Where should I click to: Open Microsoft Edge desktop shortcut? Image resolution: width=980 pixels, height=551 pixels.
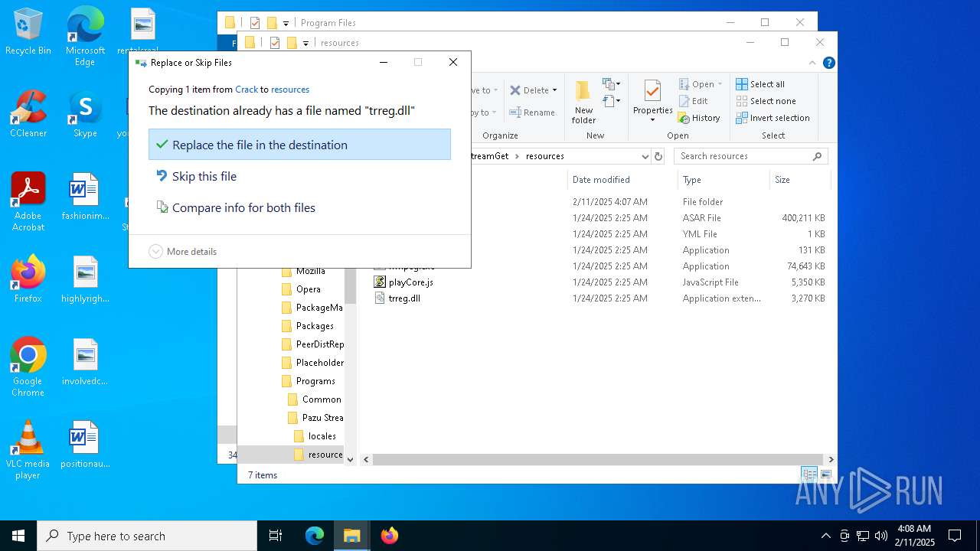click(x=85, y=37)
